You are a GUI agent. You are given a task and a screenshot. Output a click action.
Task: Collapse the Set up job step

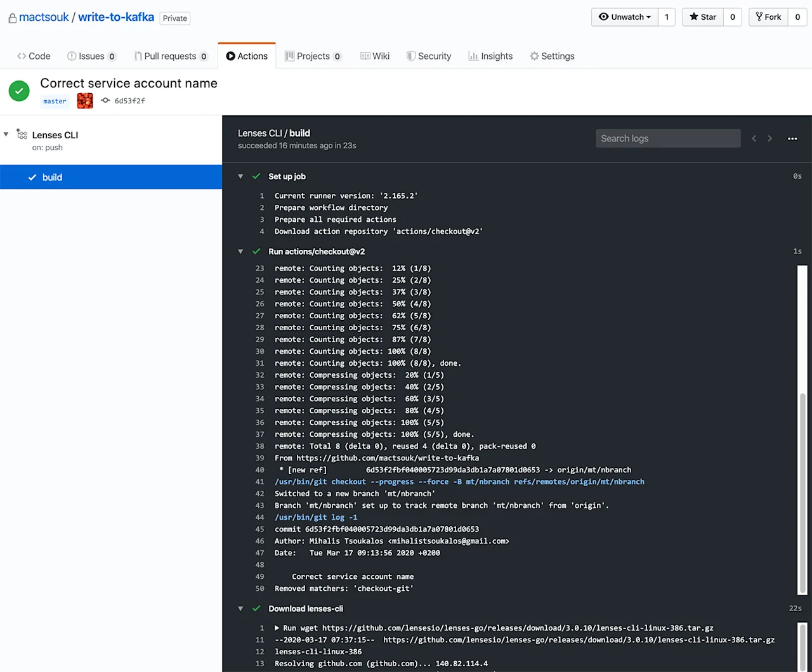[x=240, y=176]
